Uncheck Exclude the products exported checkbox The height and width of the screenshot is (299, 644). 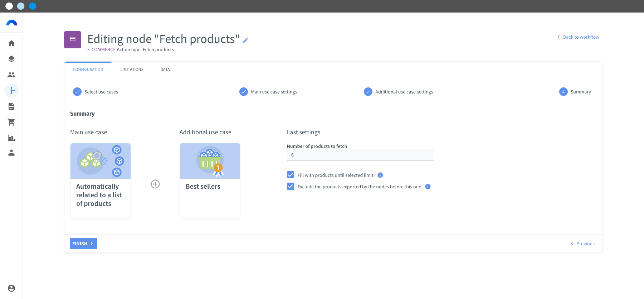pos(291,187)
